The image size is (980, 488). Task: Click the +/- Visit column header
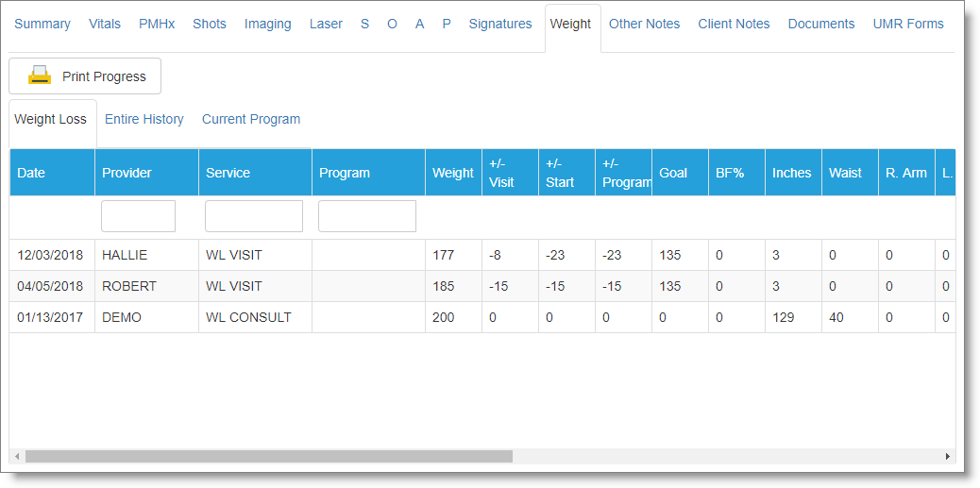[x=510, y=173]
